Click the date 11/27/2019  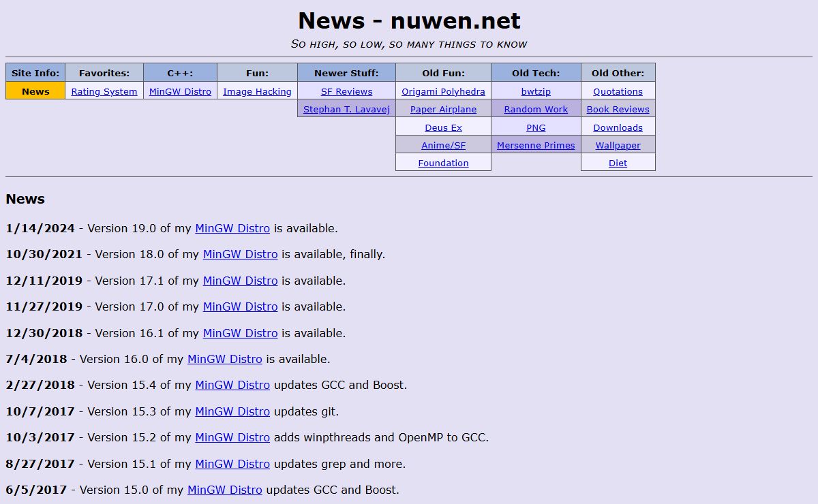coord(44,306)
